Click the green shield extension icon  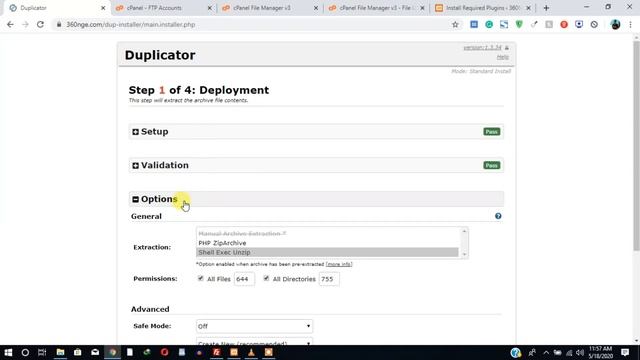click(519, 24)
